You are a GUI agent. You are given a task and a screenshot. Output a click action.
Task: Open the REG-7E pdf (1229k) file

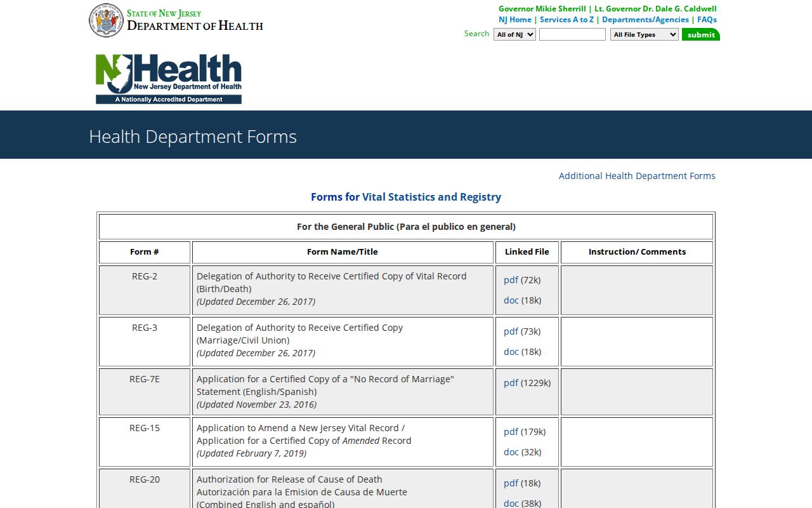pos(511,383)
